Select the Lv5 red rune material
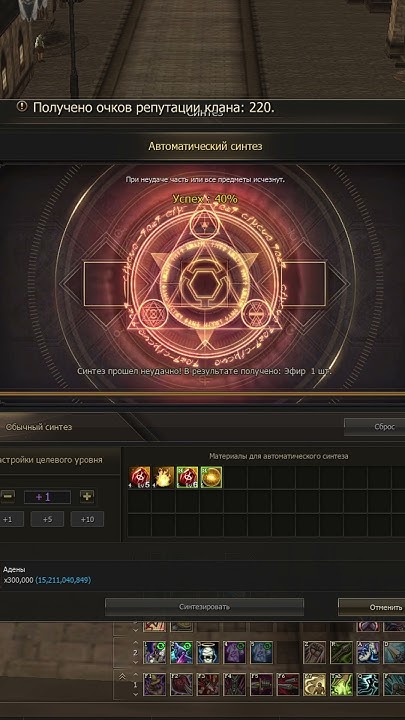Viewport: 405px width, 720px height. pos(139,477)
